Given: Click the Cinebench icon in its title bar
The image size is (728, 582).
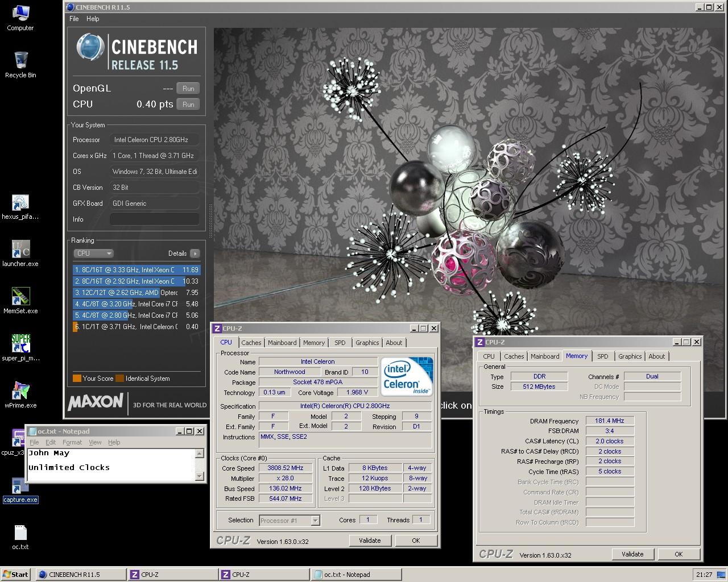Looking at the screenshot, I should [71, 7].
